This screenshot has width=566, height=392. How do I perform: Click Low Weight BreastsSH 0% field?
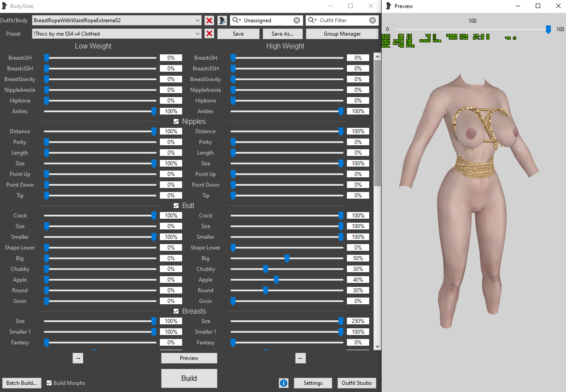click(171, 58)
